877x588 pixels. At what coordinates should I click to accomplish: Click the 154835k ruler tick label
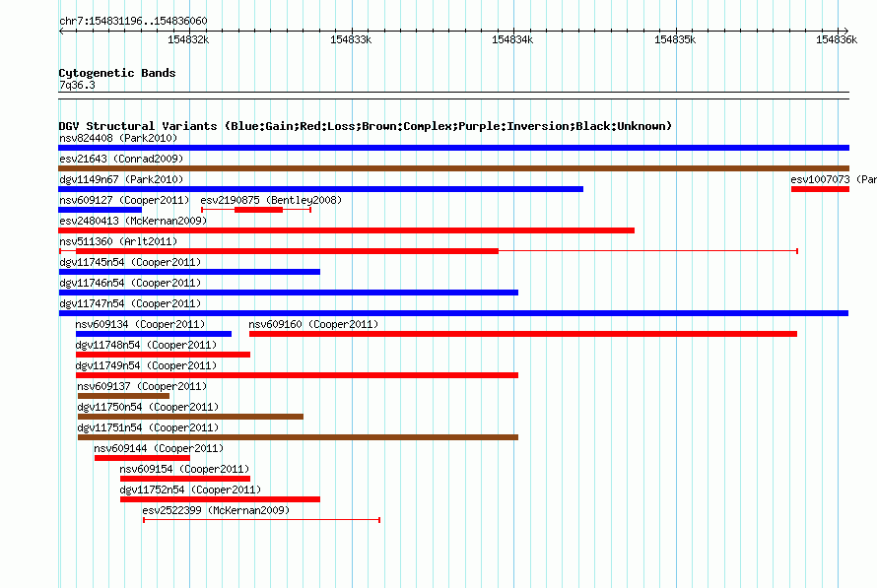[675, 39]
